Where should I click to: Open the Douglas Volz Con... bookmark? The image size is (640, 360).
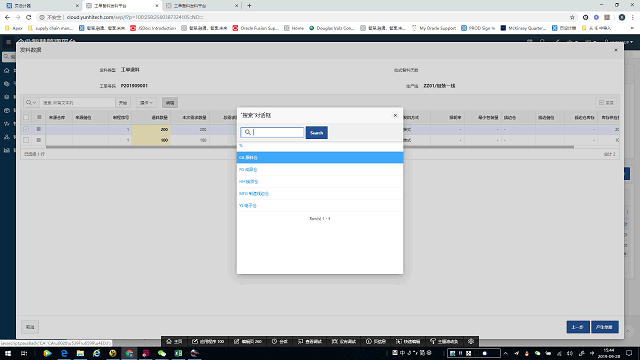[x=331, y=28]
